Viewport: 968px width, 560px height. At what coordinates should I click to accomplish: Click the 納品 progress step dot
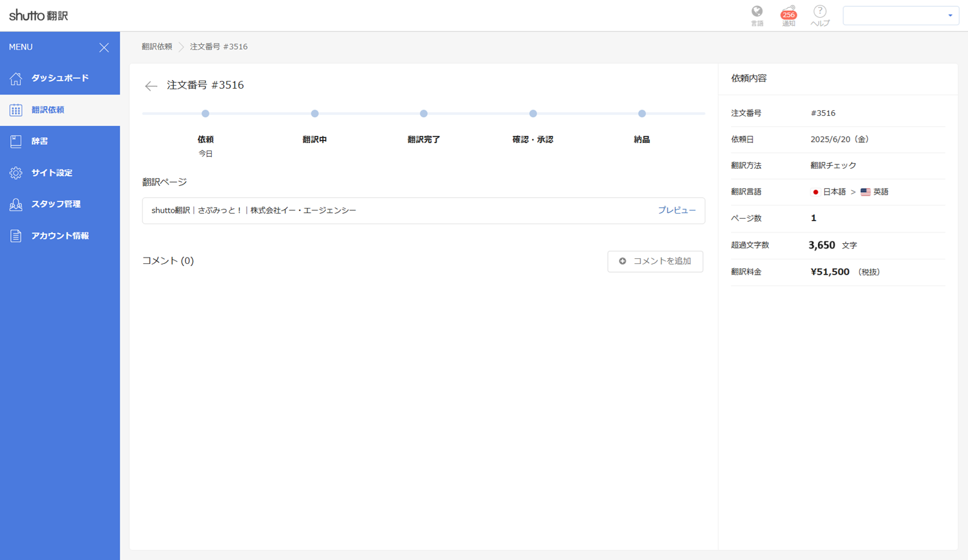pos(642,113)
